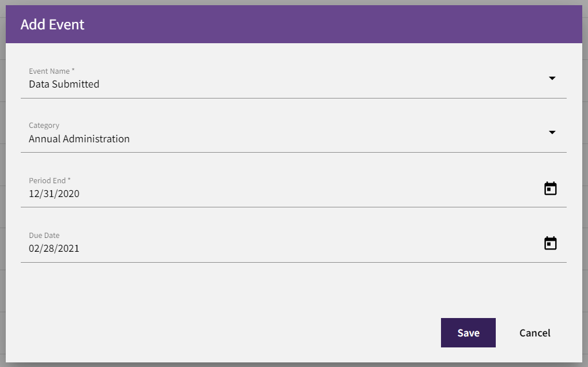This screenshot has height=367, width=588.
Task: Click the 'Period End *' field label
Action: tap(50, 180)
